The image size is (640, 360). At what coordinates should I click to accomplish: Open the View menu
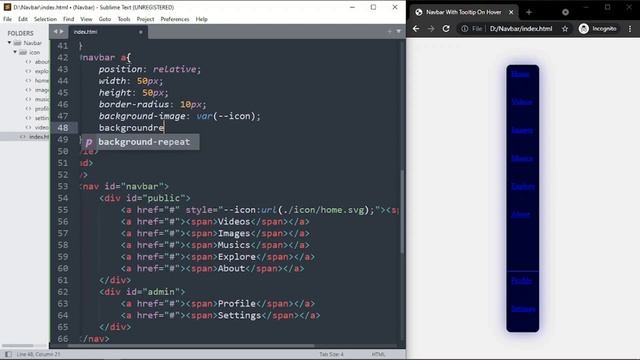point(86,19)
